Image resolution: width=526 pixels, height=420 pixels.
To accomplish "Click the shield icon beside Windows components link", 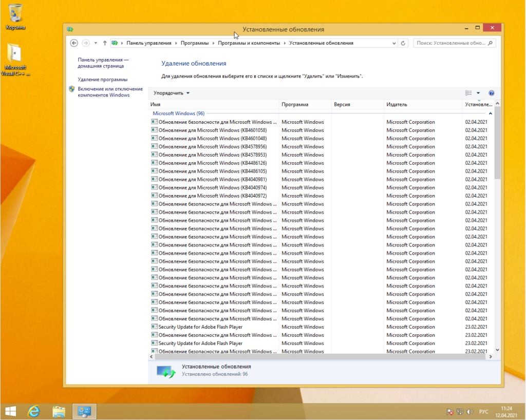I will 71,89.
